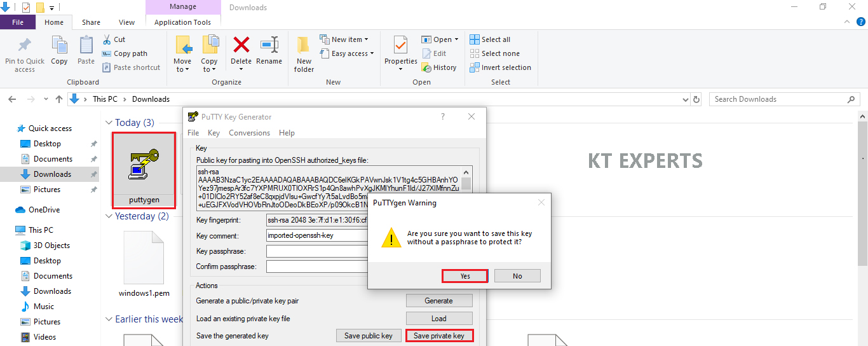The width and height of the screenshot is (868, 346).
Task: Collapse Earlier this week group
Action: pyautogui.click(x=109, y=319)
